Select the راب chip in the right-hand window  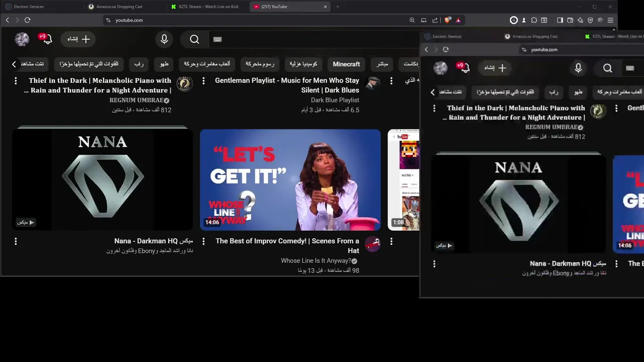(553, 92)
